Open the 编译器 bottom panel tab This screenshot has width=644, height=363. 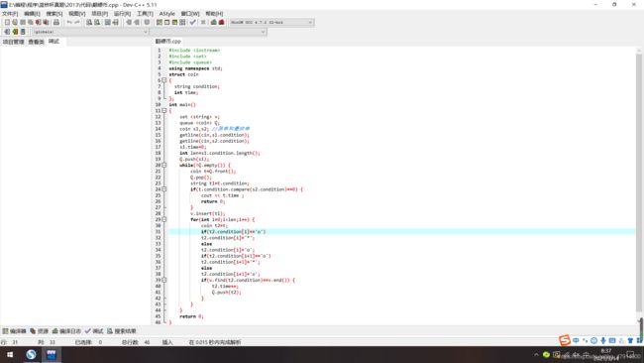click(15, 331)
